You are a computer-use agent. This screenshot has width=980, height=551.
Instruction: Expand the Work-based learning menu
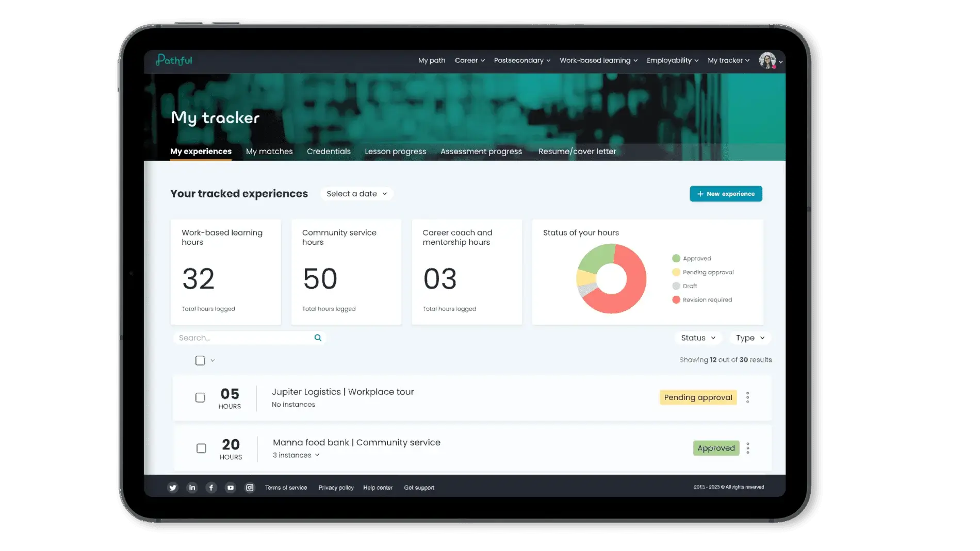coord(598,60)
